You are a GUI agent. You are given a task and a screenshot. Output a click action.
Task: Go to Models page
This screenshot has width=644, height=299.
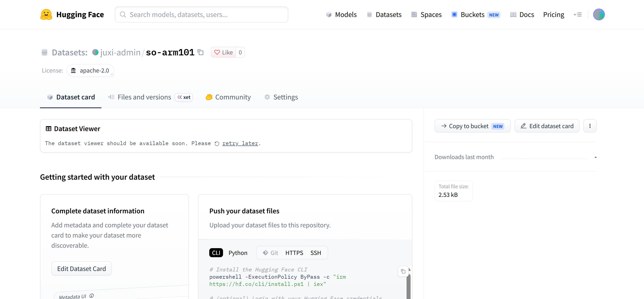pyautogui.click(x=341, y=14)
